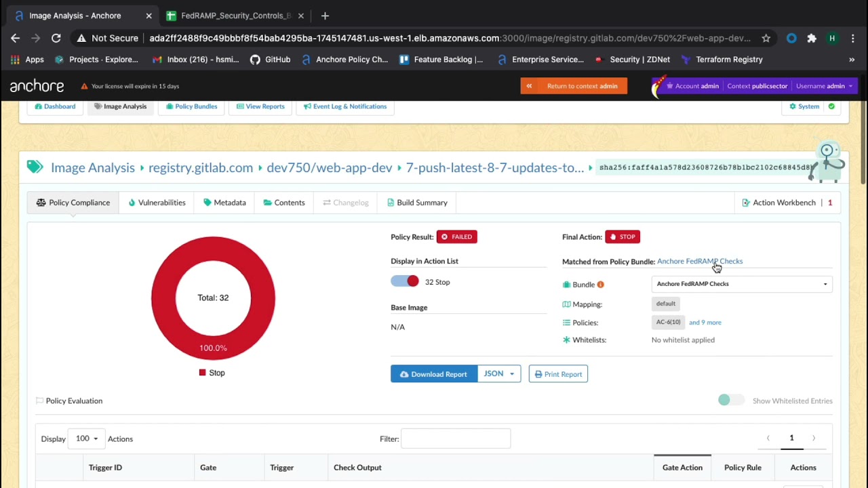Close the FedRAMP_Security_Controls tab
This screenshot has height=488, width=868.
click(301, 16)
